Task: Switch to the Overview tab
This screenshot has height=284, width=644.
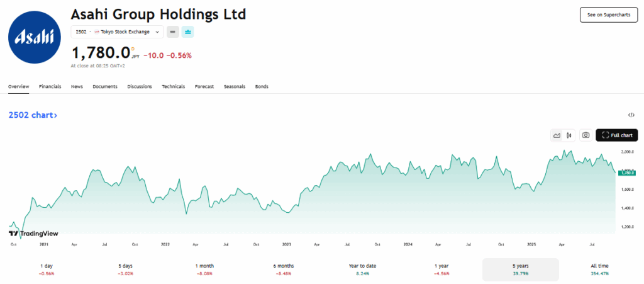Action: tap(18, 87)
